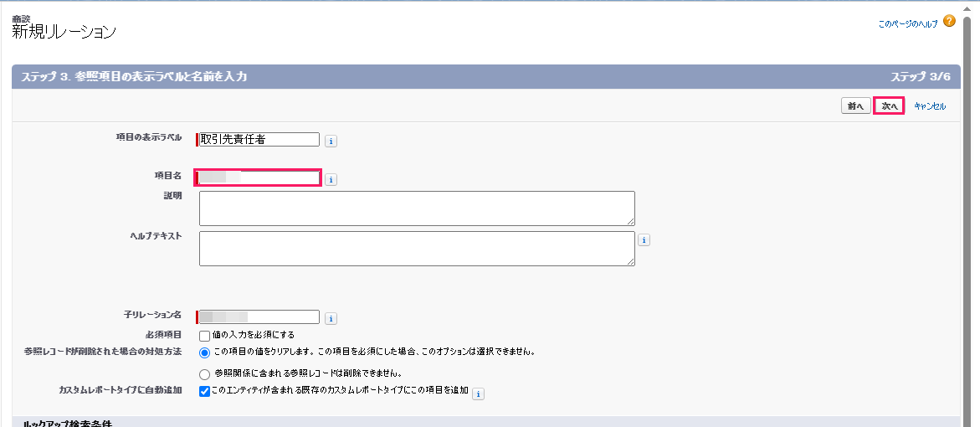This screenshot has width=980, height=427.
Task: Click the 新規リレーション page title
Action: coord(64,33)
